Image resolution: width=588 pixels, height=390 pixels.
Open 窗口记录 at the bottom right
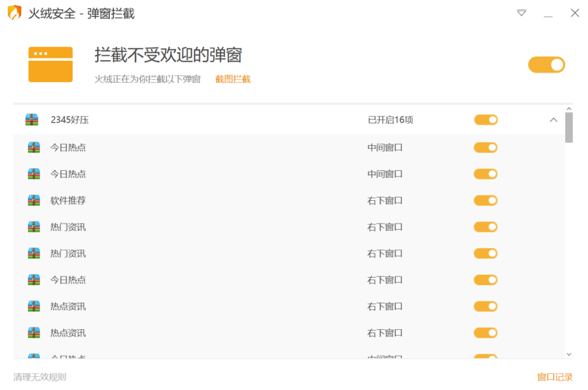(x=555, y=377)
